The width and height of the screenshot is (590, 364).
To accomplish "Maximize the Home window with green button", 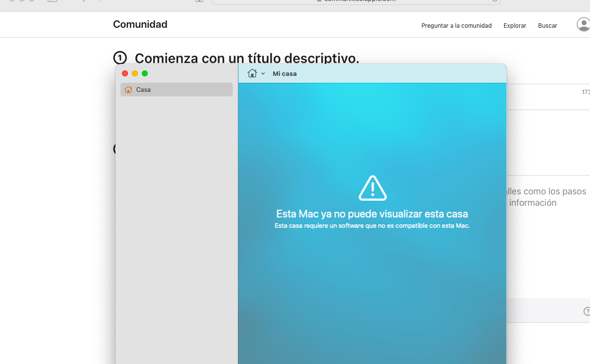I will [145, 73].
